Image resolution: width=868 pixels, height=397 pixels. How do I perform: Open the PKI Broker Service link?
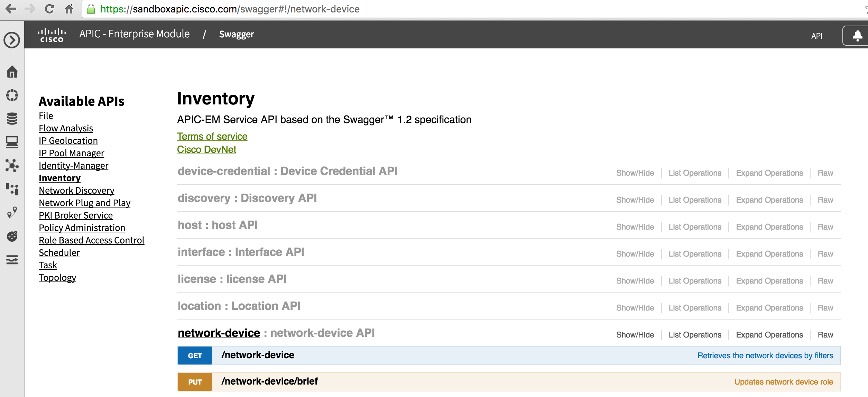(76, 215)
